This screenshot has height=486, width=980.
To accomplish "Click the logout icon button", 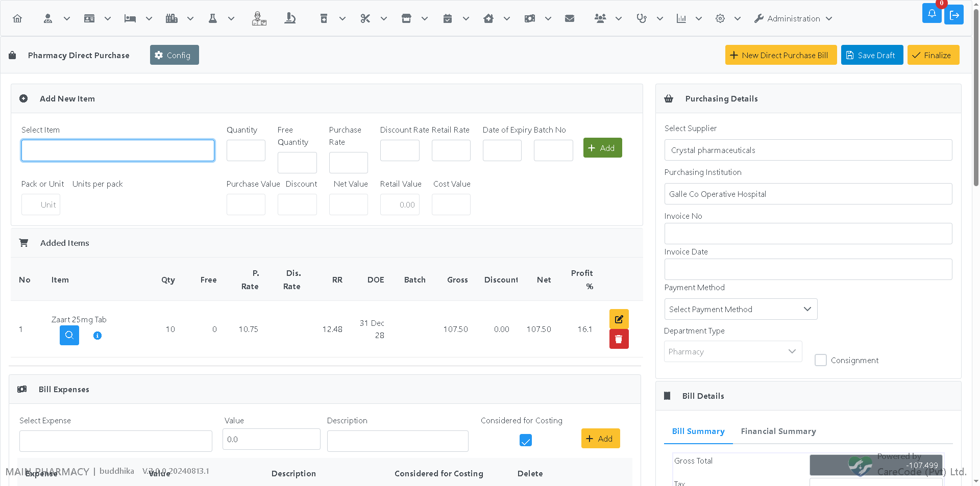I will 954,15.
